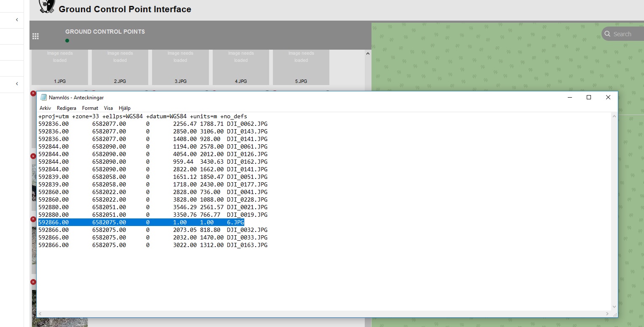Click the Notepad vertical scrollbar down arrow

[614, 307]
